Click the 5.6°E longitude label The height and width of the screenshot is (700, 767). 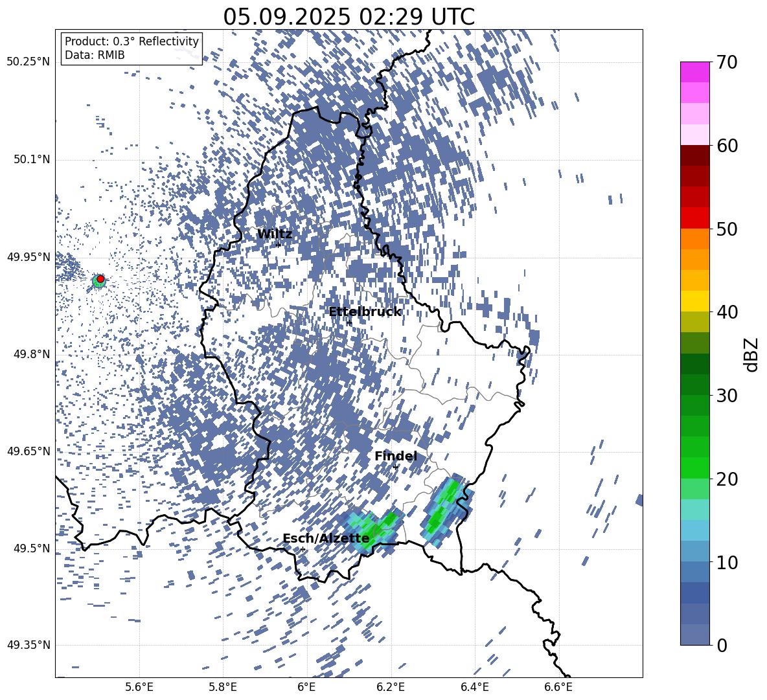coord(139,687)
